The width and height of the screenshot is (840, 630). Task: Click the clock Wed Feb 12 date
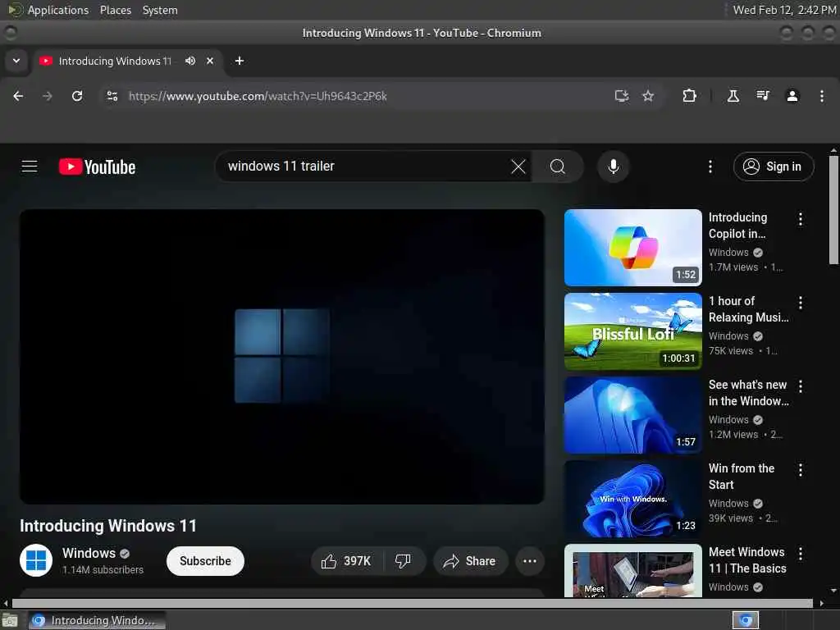pyautogui.click(x=783, y=10)
